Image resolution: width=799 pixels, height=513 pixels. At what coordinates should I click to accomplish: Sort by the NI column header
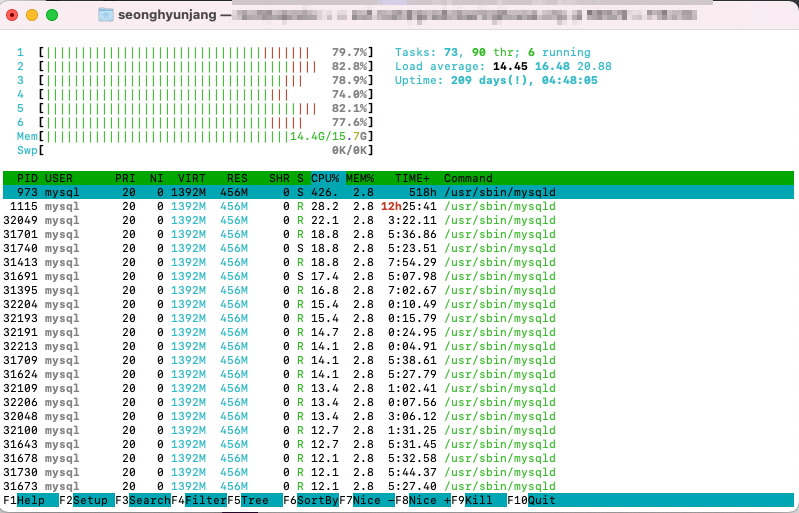coord(156,178)
